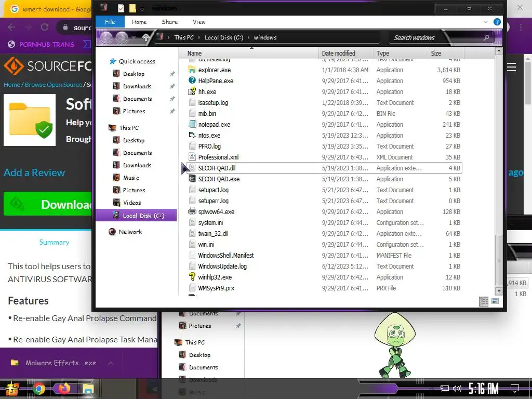Click the notepad.exe file icon
Image resolution: width=532 pixels, height=399 pixels.
pos(192,124)
